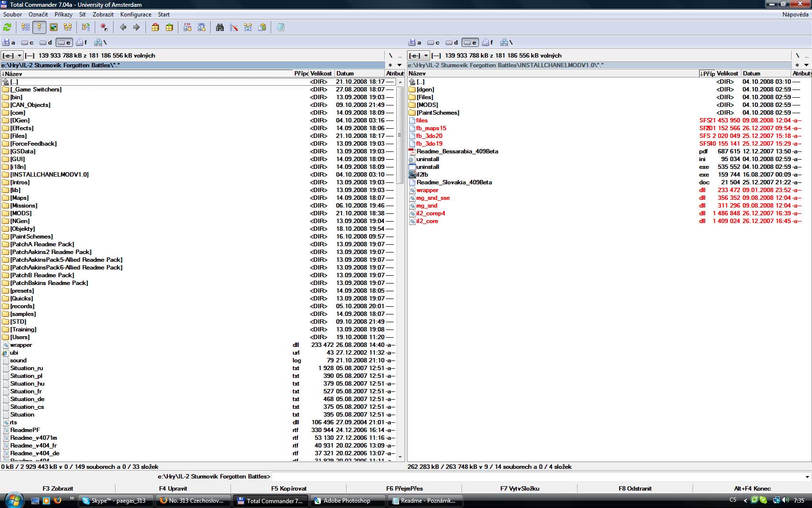Select drive a in right panel drive bar
This screenshot has width=812, height=508.
[x=415, y=43]
